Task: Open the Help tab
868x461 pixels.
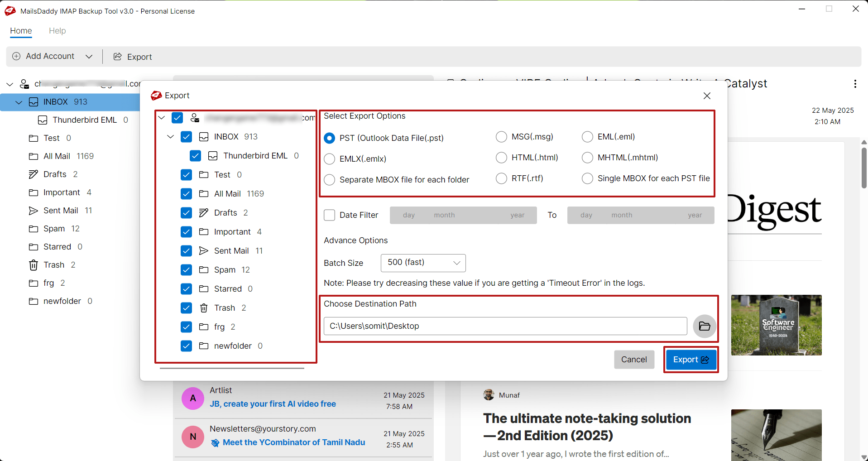Action: [58, 31]
